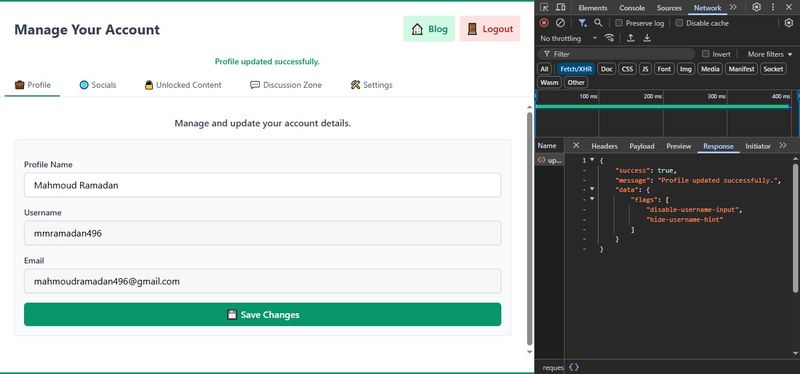Toggle the Other filter chip

[x=576, y=82]
